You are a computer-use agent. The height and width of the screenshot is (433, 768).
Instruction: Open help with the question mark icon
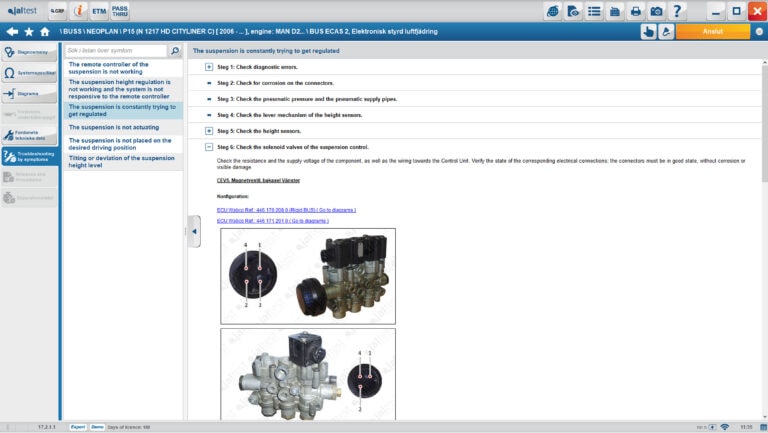677,11
